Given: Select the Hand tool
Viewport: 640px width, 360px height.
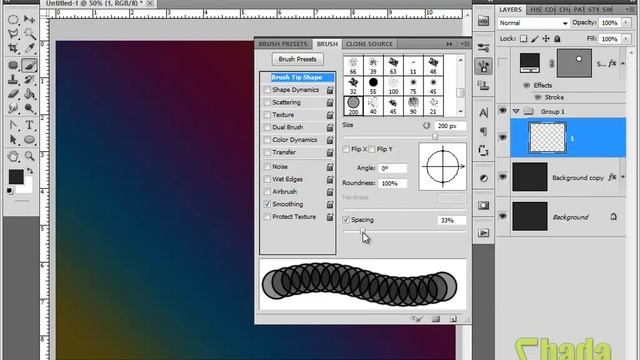Looking at the screenshot, I should pyautogui.click(x=13, y=156).
